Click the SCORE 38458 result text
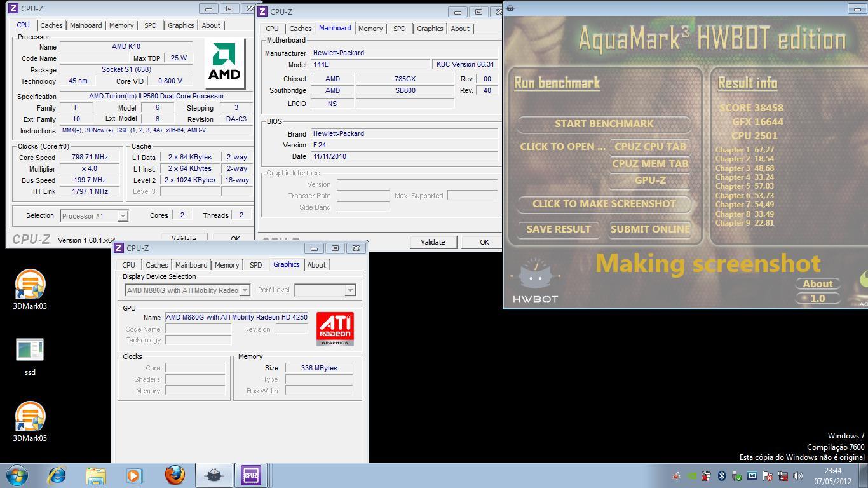This screenshot has height=488, width=868. 751,108
